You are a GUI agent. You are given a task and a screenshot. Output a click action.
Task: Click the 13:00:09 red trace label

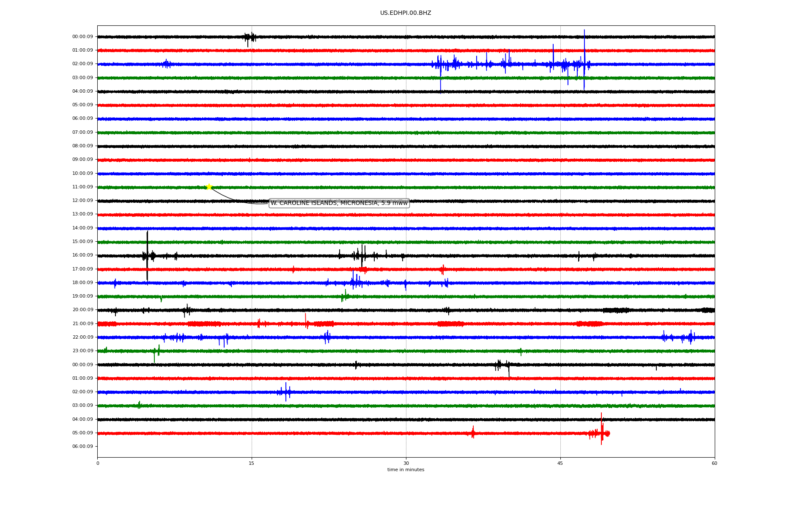coord(82,214)
